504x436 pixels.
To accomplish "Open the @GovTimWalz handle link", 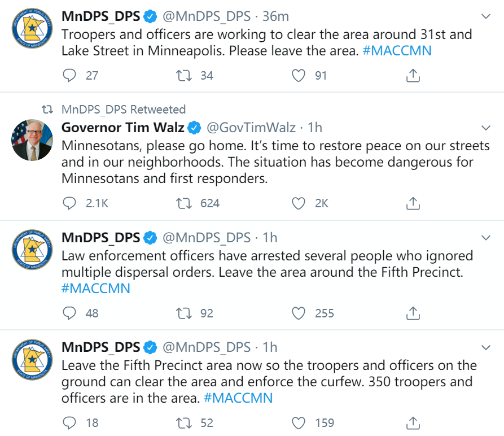I will tap(251, 128).
